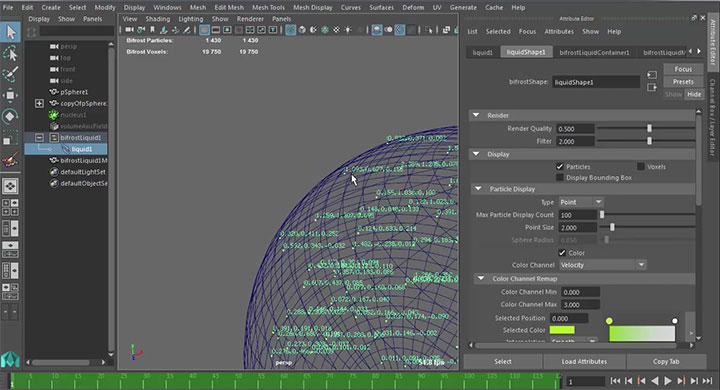Activate the Scale tool in the toolbox
Image resolution: width=720 pixels, height=390 pixels.
[x=10, y=138]
